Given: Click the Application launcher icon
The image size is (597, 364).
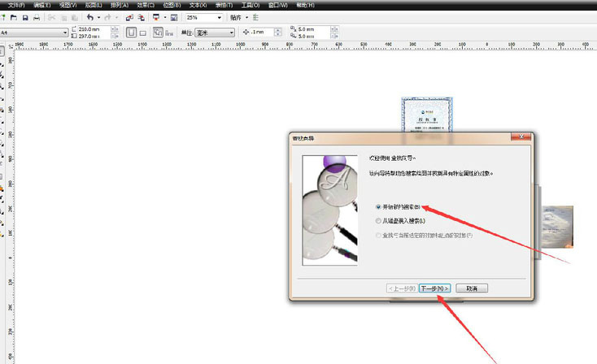Looking at the screenshot, I should 156,18.
